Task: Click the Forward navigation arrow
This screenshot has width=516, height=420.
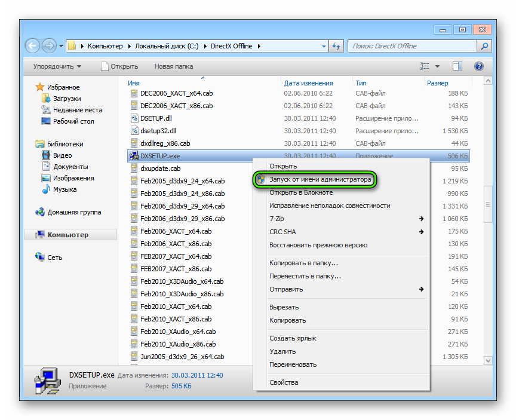Action: point(49,46)
